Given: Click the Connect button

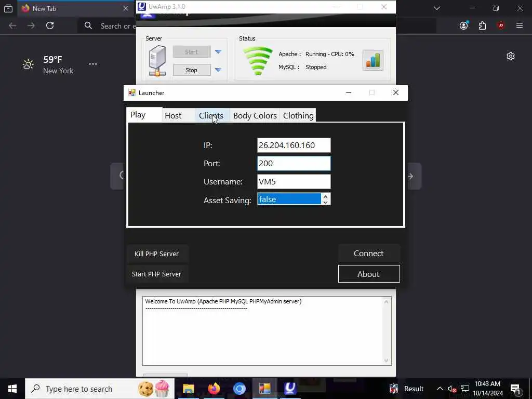Looking at the screenshot, I should tap(369, 254).
